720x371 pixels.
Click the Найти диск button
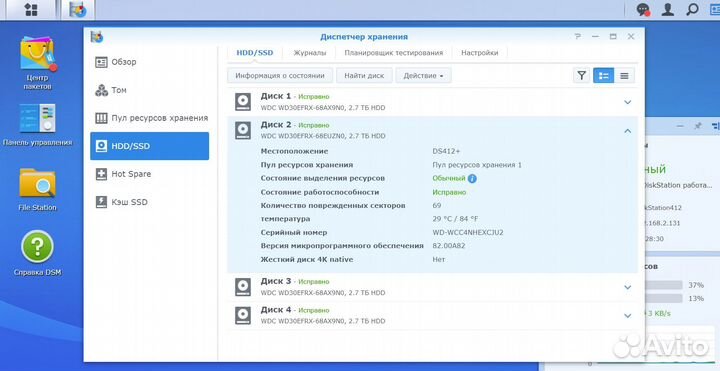[x=364, y=76]
